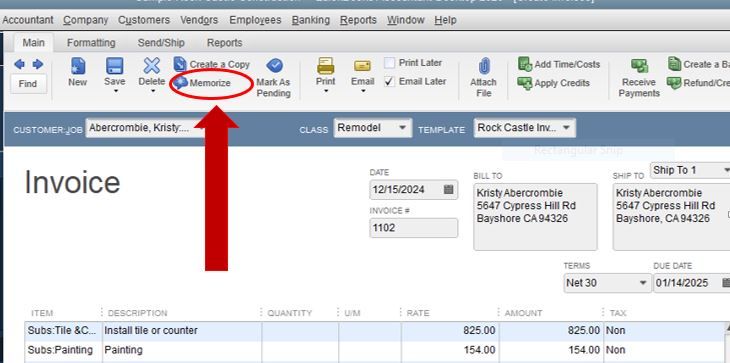Mark the invoice As Pending
This screenshot has width=730, height=363.
coord(274,78)
